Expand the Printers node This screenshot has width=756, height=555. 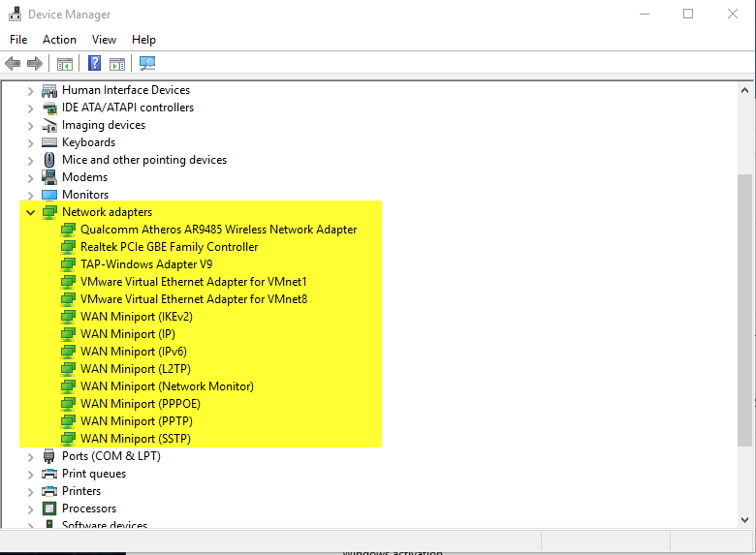coord(30,492)
